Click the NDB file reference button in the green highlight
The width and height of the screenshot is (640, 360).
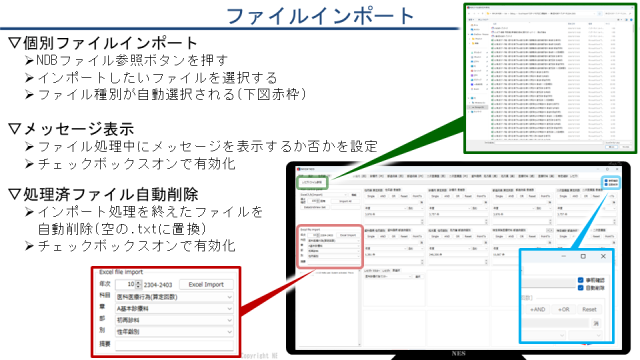tap(312, 182)
